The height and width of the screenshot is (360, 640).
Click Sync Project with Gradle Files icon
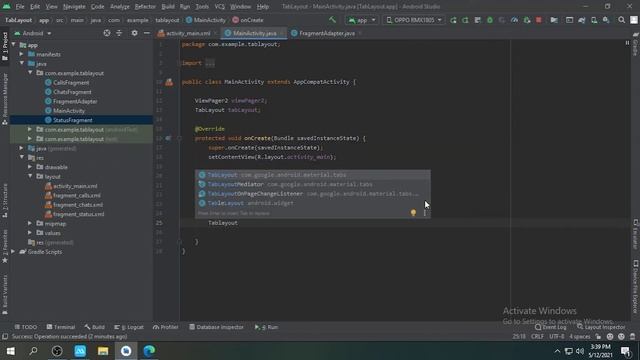click(582, 20)
